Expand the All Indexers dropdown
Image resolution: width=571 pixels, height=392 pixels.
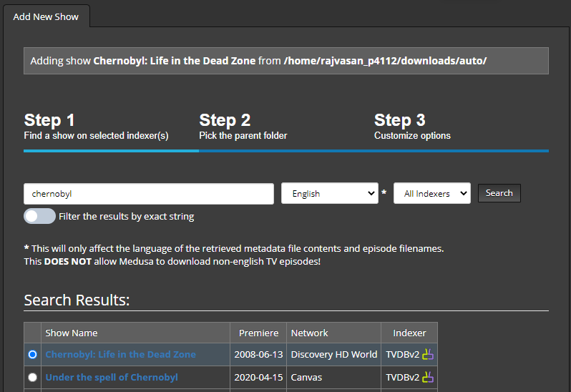431,193
